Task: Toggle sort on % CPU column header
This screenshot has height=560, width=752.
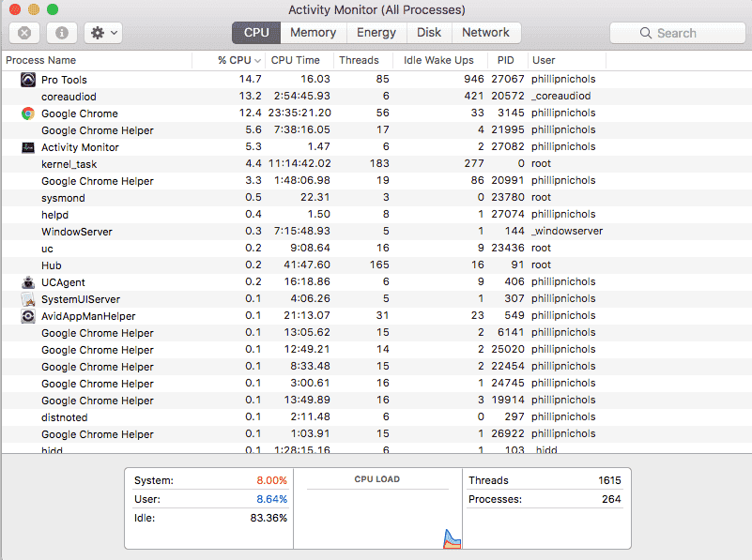Action: 229,60
